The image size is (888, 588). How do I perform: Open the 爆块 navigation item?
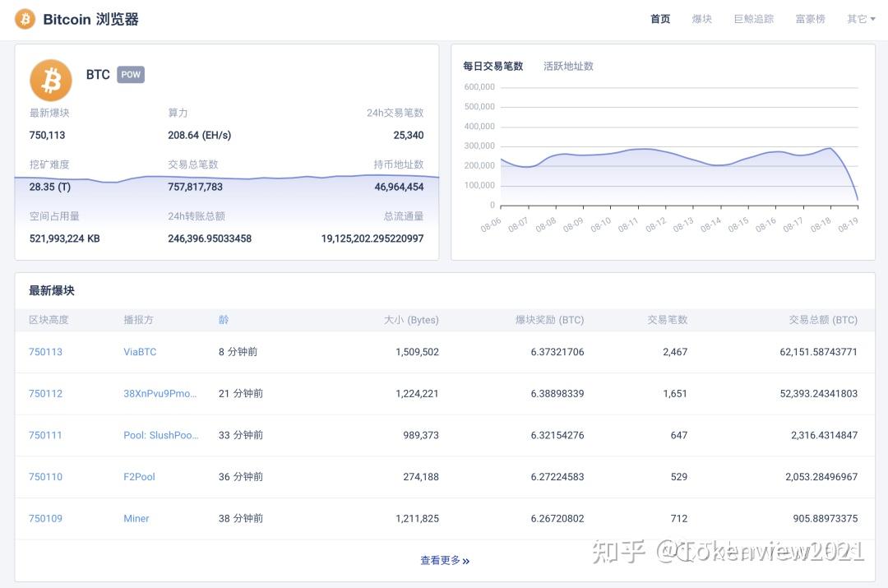(702, 18)
